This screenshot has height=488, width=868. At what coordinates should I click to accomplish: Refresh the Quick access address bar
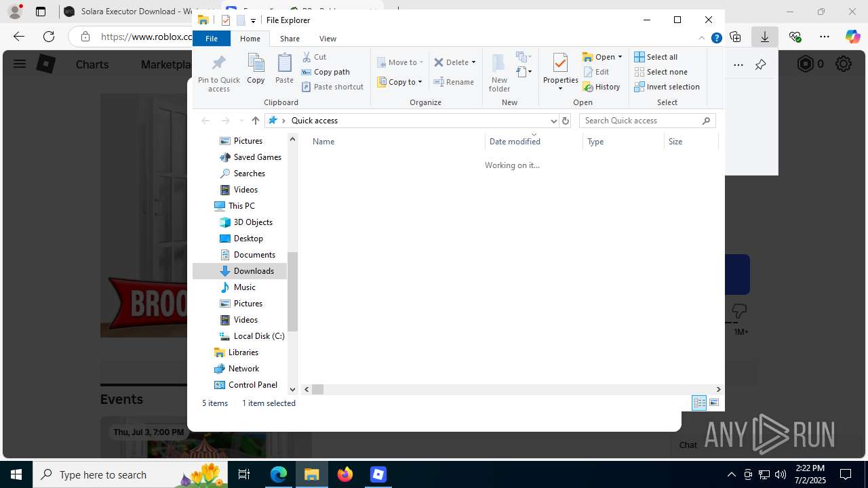[x=566, y=121]
